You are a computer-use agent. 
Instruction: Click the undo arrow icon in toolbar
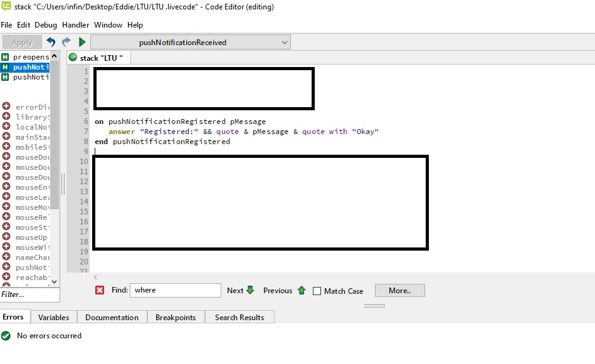(x=51, y=42)
